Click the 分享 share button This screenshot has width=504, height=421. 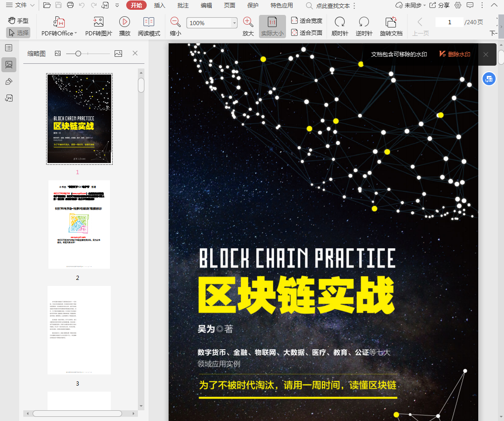click(439, 6)
